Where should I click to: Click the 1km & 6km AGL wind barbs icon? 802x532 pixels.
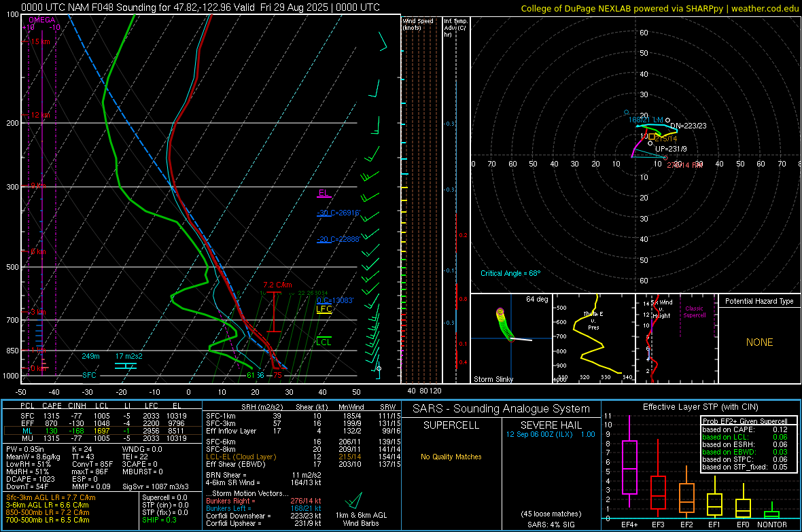[x=354, y=500]
